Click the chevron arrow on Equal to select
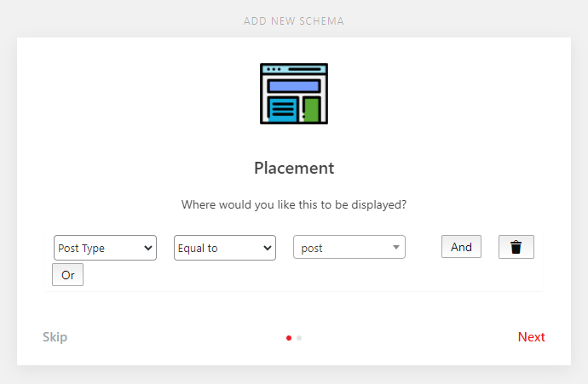 tap(268, 248)
